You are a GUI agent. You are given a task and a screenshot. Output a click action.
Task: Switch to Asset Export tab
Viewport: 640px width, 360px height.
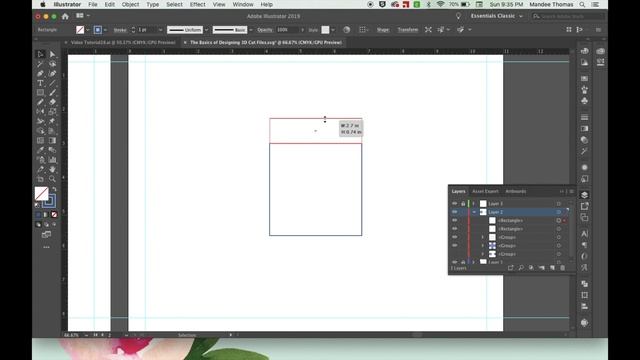485,191
